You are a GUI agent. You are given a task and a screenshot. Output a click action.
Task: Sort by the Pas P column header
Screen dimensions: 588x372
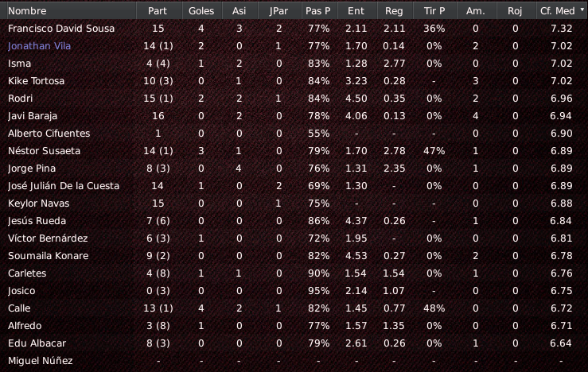coord(320,11)
